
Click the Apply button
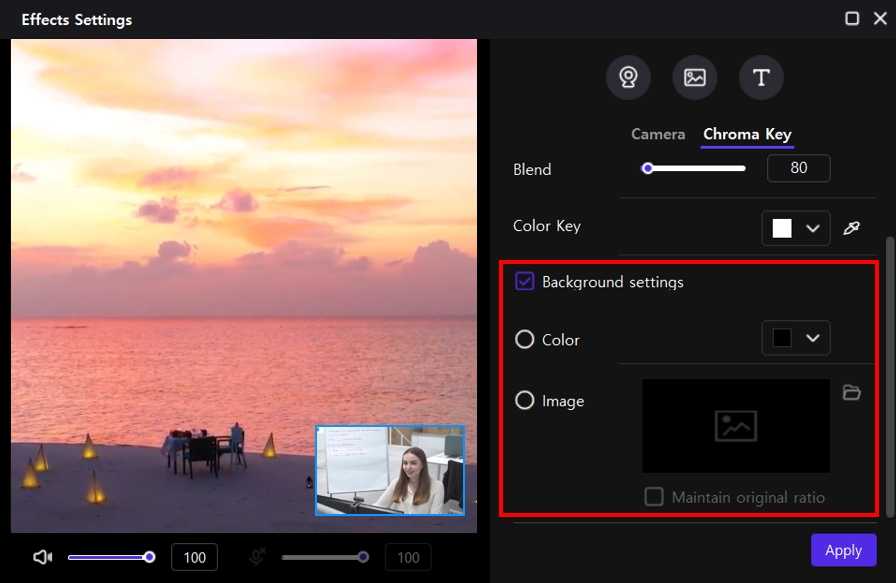843,550
